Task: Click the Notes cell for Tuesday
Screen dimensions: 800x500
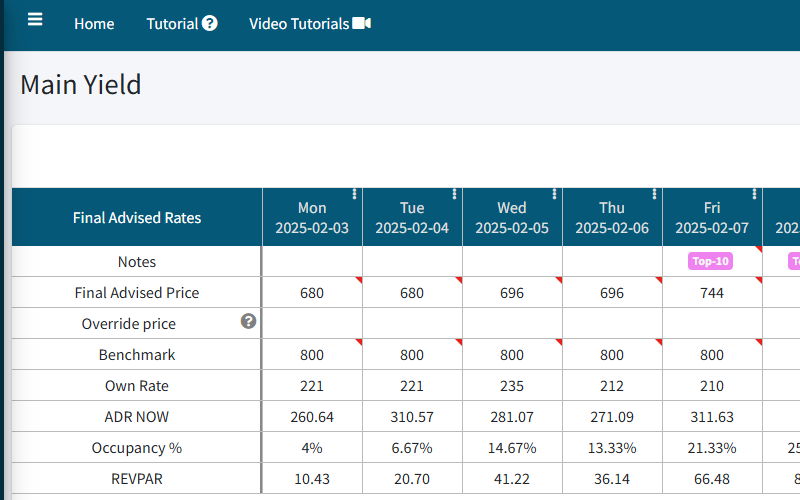Action: pyautogui.click(x=412, y=262)
